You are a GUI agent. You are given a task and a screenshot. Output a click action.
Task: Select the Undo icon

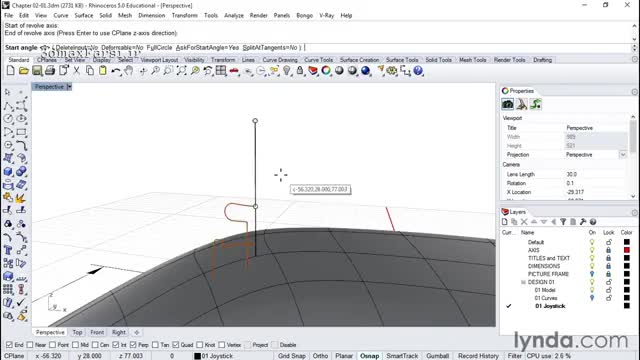point(116,71)
